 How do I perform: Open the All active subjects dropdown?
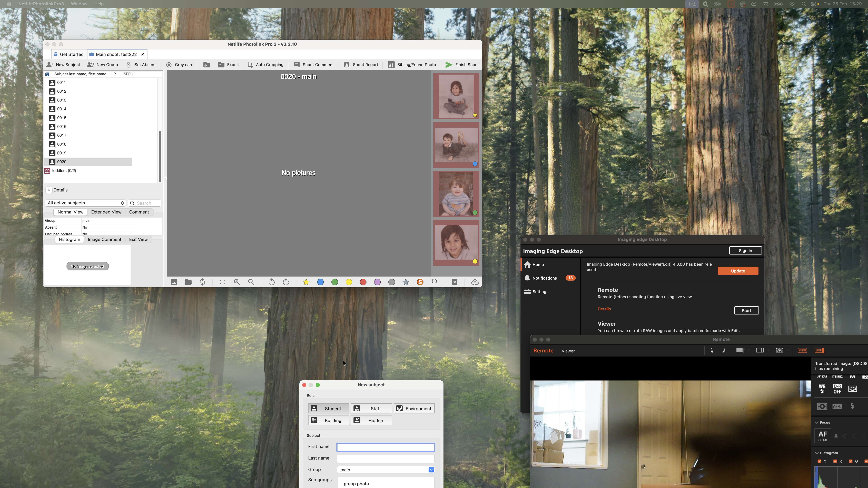pyautogui.click(x=85, y=203)
